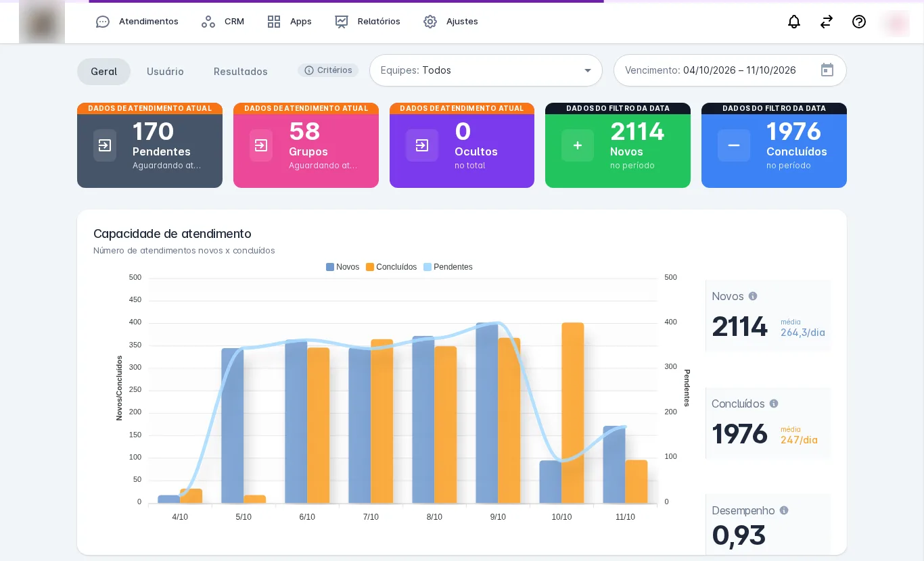Click the 264,3/dia average value
Screen dimensions: 924x561
pyautogui.click(x=803, y=333)
